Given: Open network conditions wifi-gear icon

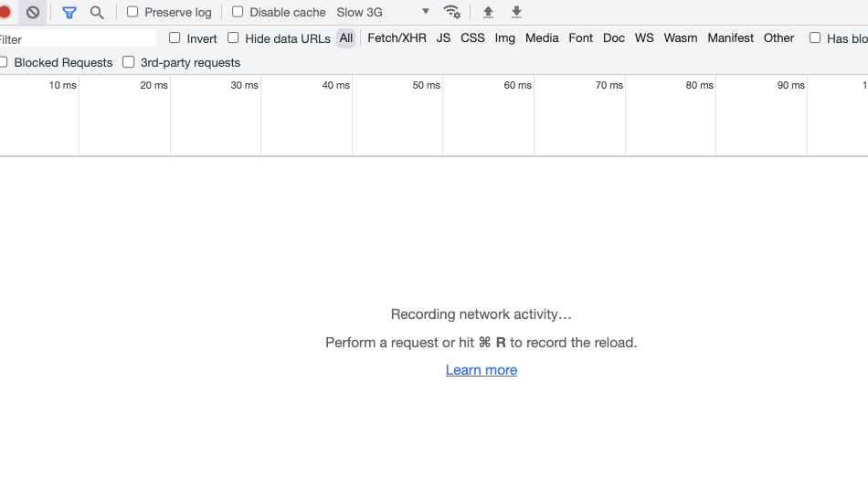Looking at the screenshot, I should pyautogui.click(x=452, y=12).
